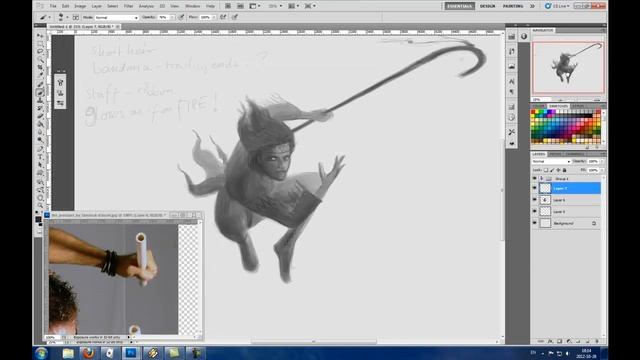This screenshot has width=640, height=360.
Task: Toggle tablet pressure for size
Action: tap(235, 17)
